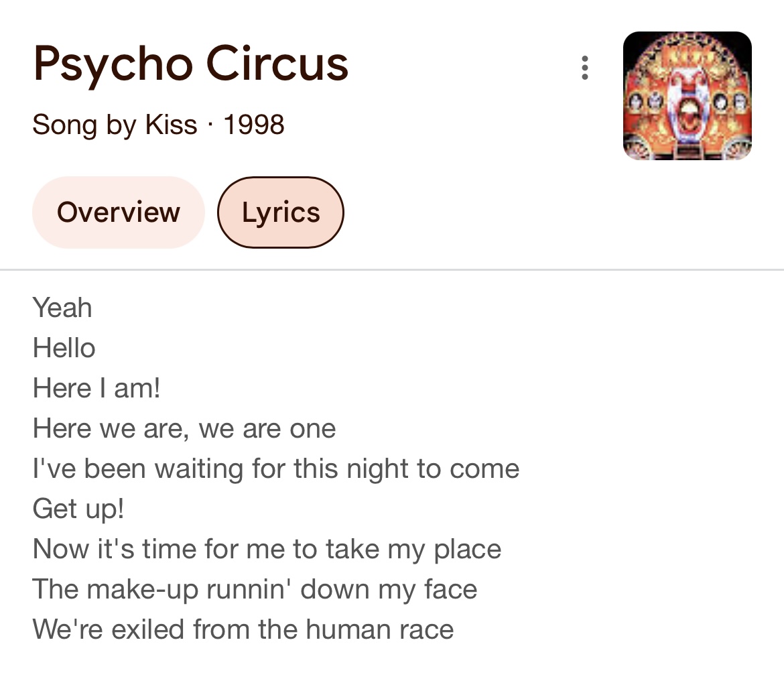Click the "Get up!" lyric line

click(x=78, y=509)
